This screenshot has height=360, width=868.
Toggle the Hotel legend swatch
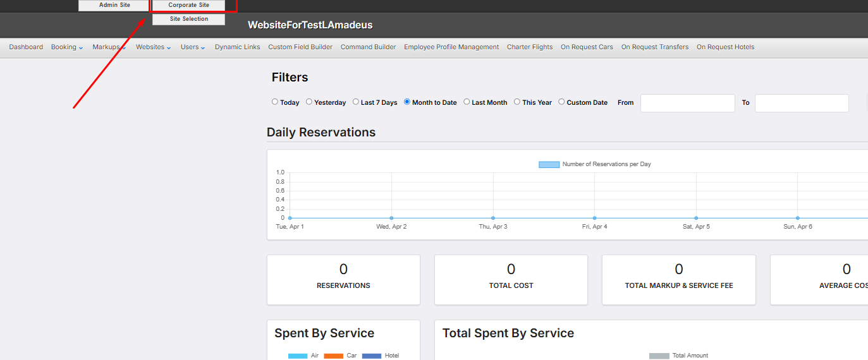tap(372, 356)
